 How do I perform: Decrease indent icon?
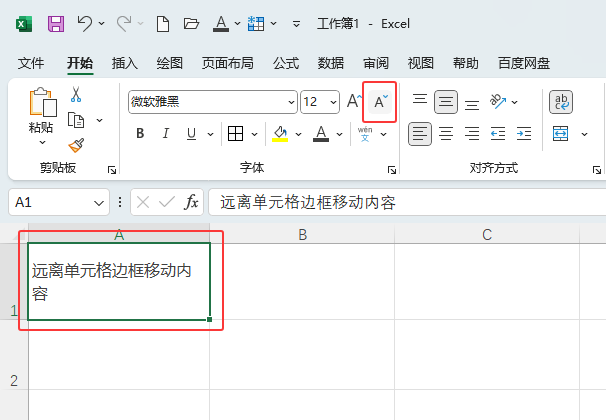pos(498,134)
